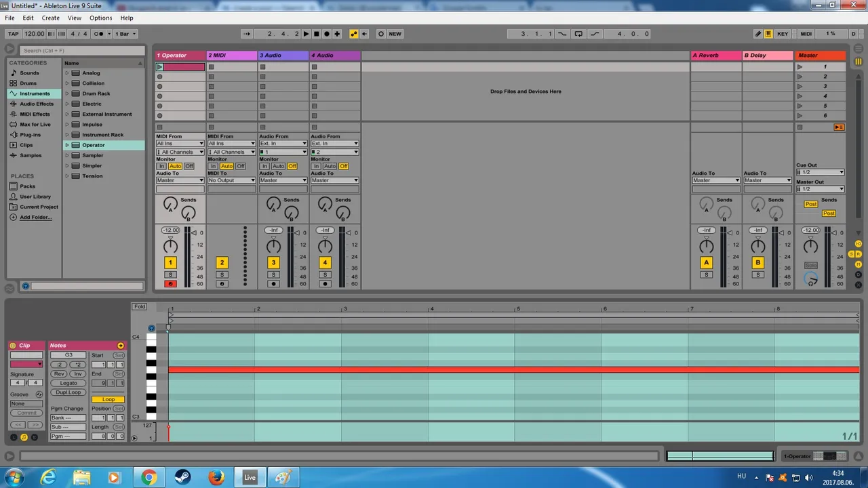Expand the Operator instrument in the browser
The width and height of the screenshot is (868, 488).
pyautogui.click(x=67, y=145)
